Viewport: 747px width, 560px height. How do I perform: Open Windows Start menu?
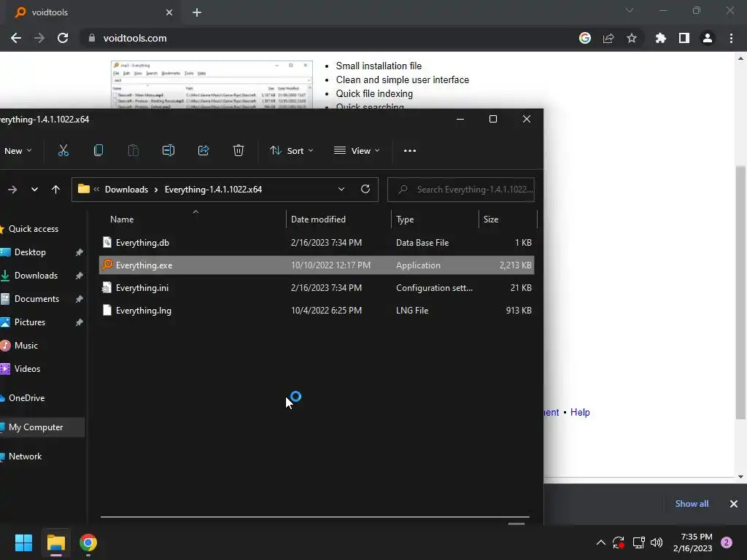(x=23, y=542)
